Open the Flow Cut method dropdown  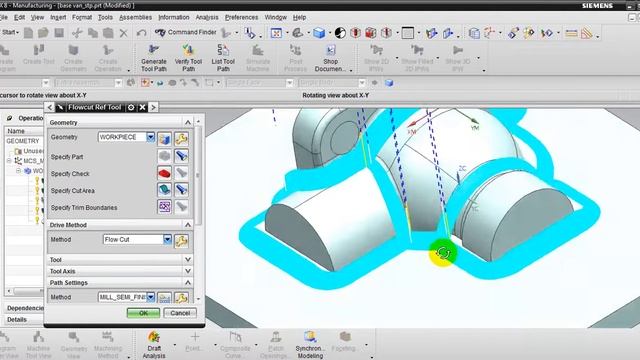pos(167,240)
